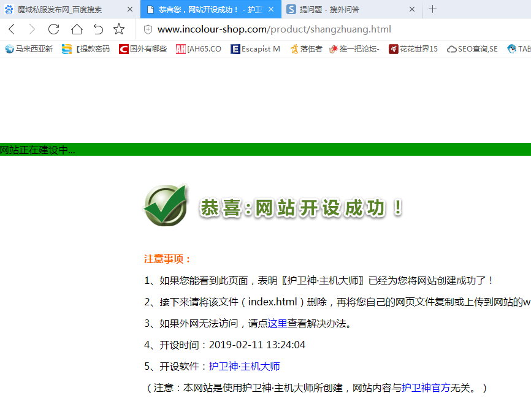Select the 恭喜您，网站开设成功 tab

coord(210,9)
